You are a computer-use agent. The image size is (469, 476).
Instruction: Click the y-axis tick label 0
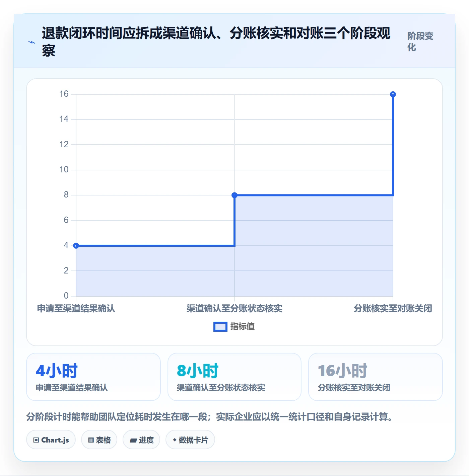pyautogui.click(x=66, y=296)
